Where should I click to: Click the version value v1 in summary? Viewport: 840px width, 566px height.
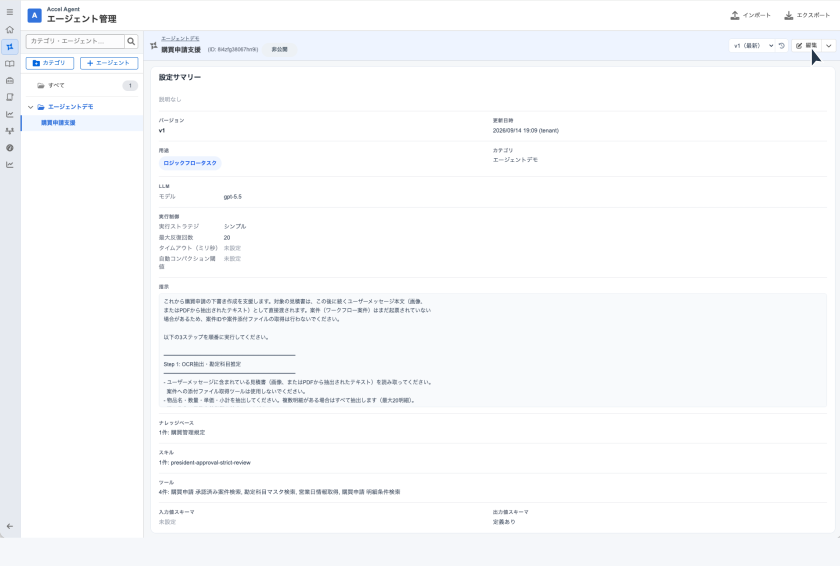162,131
